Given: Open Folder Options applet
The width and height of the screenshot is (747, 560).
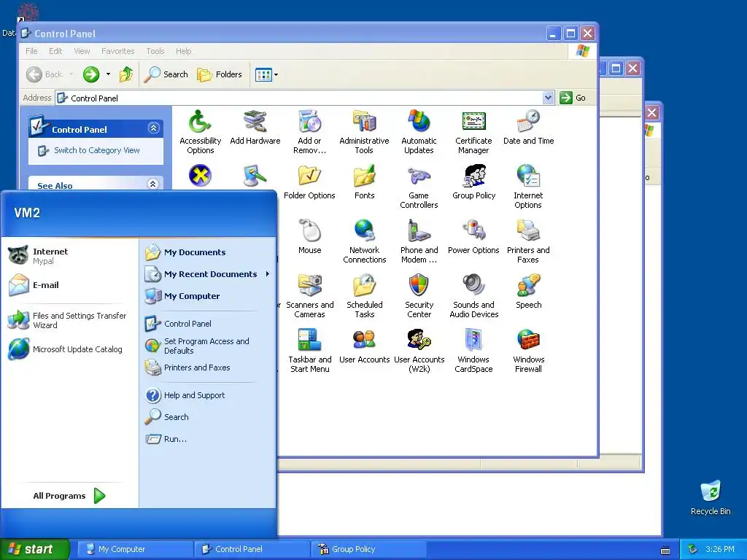Looking at the screenshot, I should point(309,182).
